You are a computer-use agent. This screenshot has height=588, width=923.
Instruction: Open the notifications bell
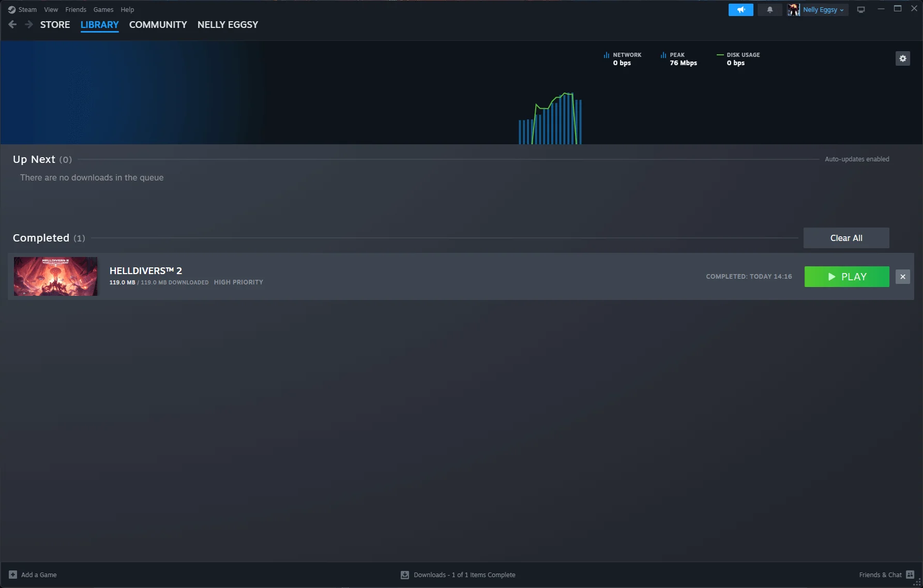click(x=769, y=10)
